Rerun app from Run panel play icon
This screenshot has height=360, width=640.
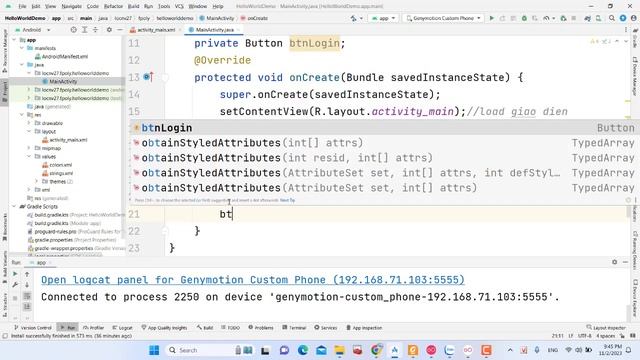coord(15,274)
